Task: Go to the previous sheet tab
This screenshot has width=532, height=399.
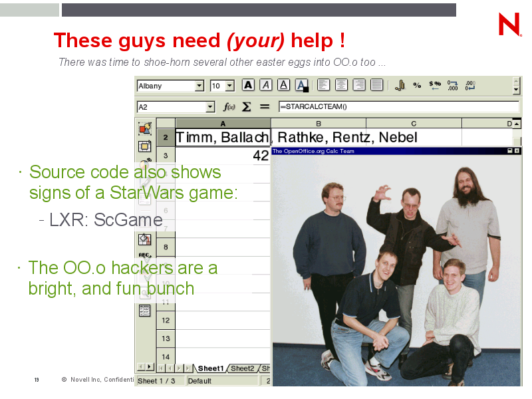Action: coord(170,368)
